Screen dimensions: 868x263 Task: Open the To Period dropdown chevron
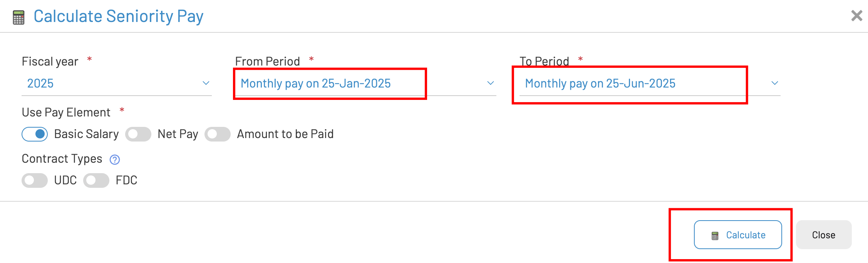pyautogui.click(x=774, y=83)
